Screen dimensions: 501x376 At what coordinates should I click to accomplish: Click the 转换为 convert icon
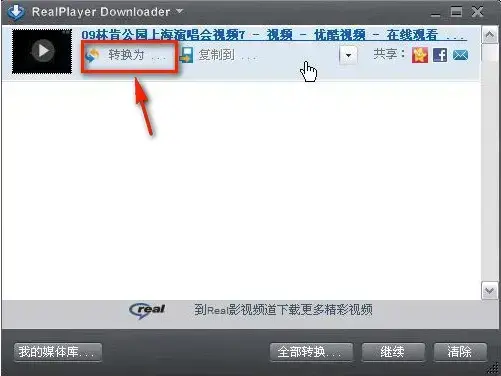click(92, 55)
